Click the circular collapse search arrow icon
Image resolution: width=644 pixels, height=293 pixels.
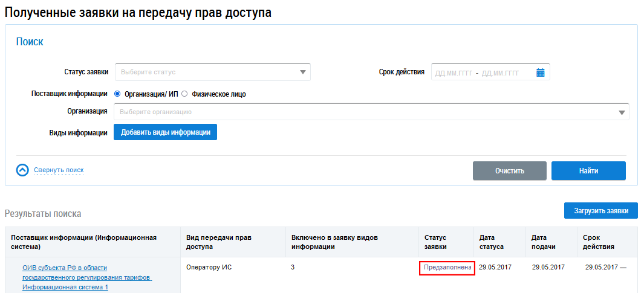tap(22, 170)
